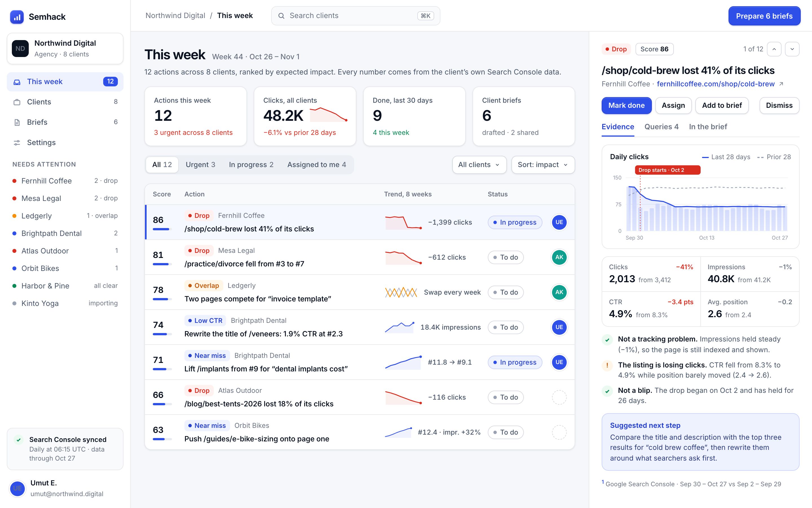812x508 pixels.
Task: Click green check icon on Search Console synced
Action: point(19,440)
